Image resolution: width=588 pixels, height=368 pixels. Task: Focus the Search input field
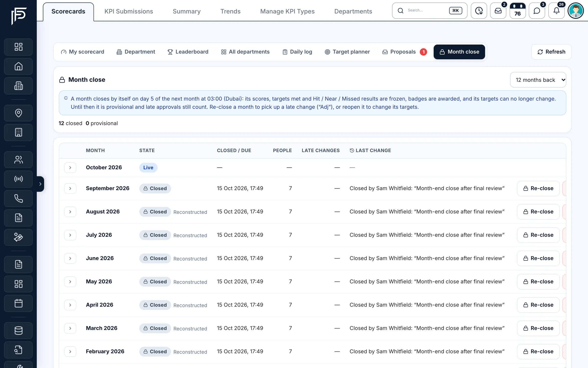click(x=429, y=11)
